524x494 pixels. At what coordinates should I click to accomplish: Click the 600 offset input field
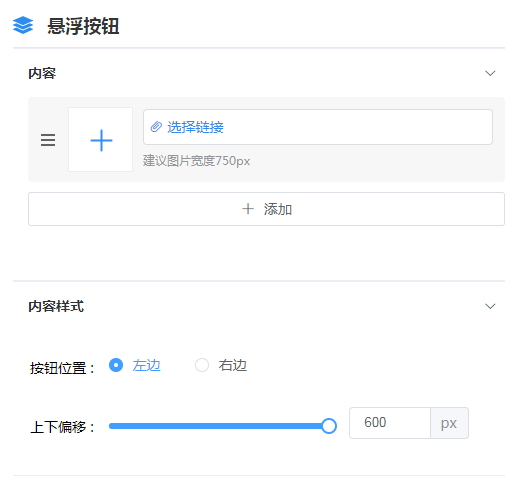[390, 423]
